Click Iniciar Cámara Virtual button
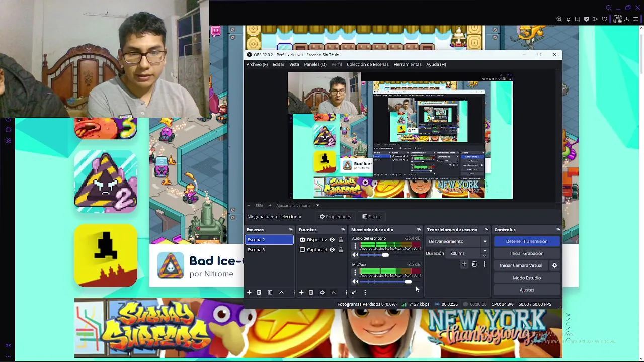This screenshot has height=362, width=644. [x=521, y=265]
